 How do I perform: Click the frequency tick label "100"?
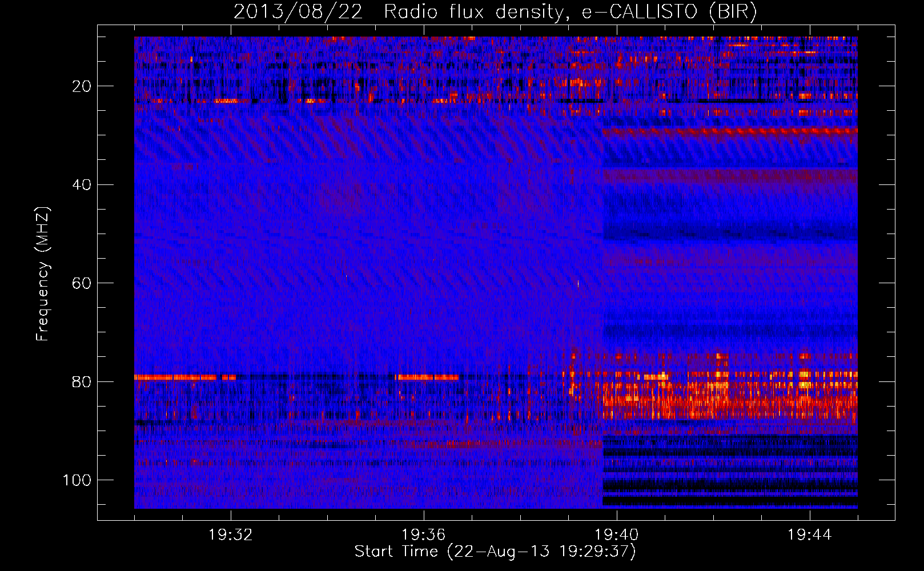coord(77,480)
